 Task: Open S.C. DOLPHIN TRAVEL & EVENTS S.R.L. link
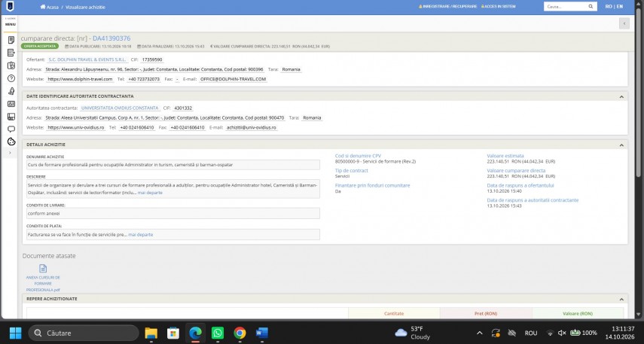[87, 59]
